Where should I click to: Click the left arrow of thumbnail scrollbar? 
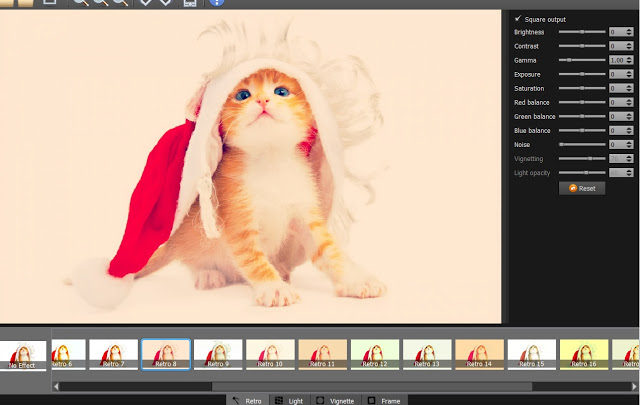tap(57, 385)
